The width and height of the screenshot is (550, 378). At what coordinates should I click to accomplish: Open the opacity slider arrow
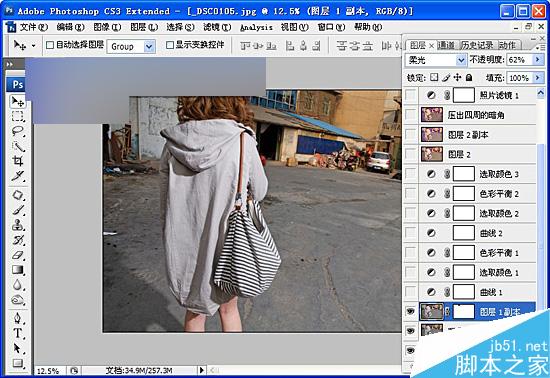537,60
